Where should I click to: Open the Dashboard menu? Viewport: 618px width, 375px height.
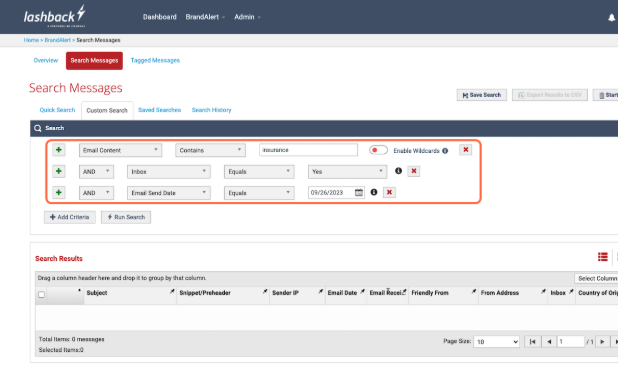tap(160, 17)
